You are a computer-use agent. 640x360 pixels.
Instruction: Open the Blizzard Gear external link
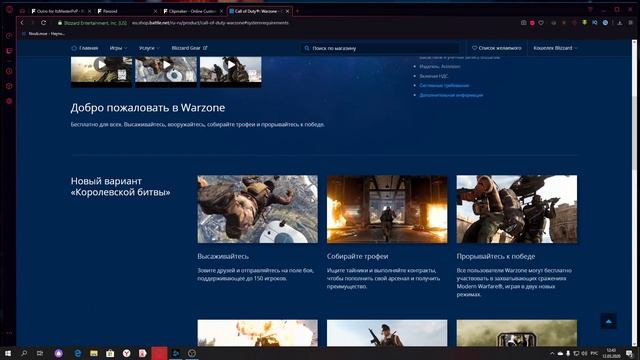pyautogui.click(x=189, y=48)
